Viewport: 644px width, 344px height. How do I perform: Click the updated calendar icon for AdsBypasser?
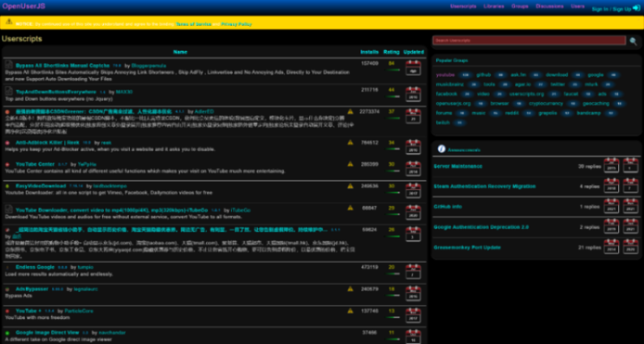pyautogui.click(x=413, y=293)
